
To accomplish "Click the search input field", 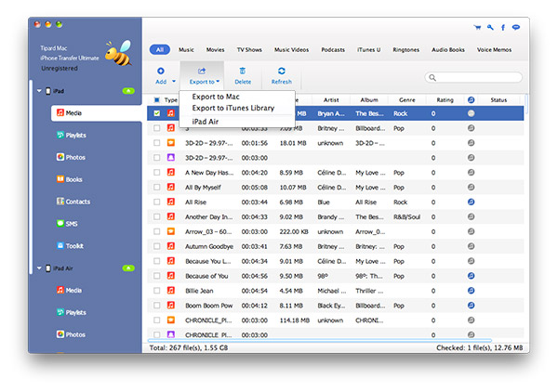I will pos(473,77).
